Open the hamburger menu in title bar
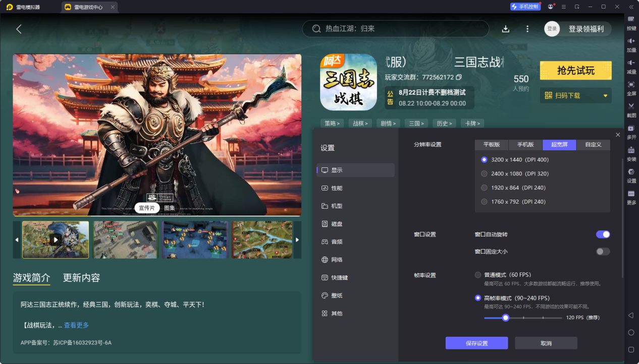 tap(564, 7)
